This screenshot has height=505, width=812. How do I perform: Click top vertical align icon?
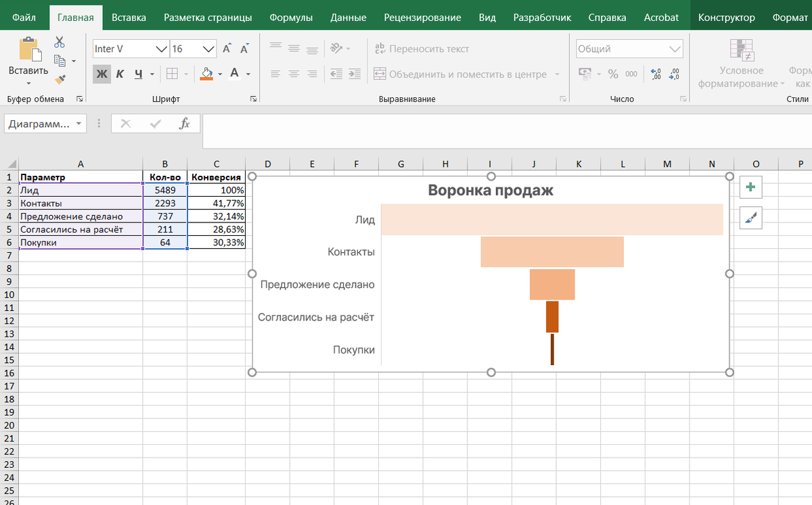[x=275, y=48]
